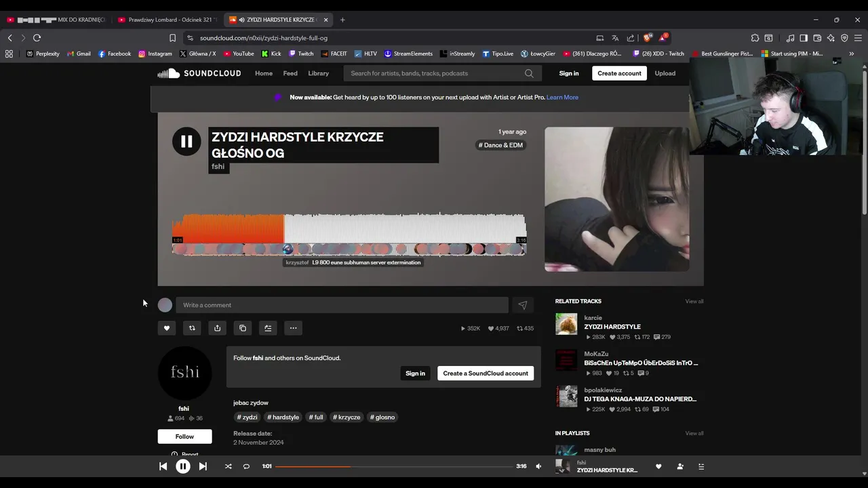Open the full hashtag

(x=316, y=418)
